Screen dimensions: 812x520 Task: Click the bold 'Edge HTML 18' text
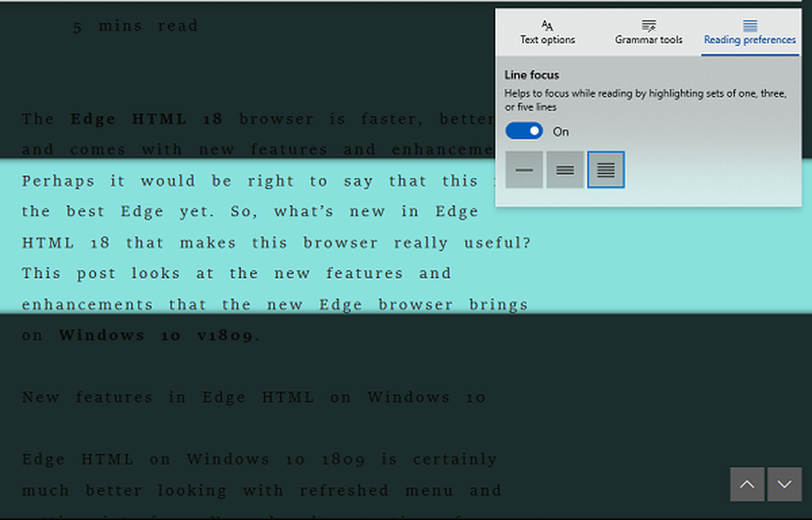146,119
